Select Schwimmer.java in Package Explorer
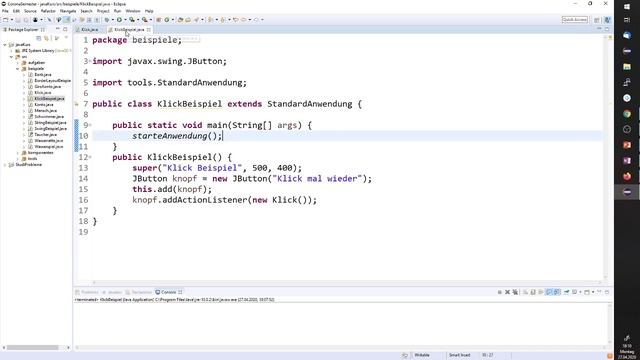Image resolution: width=640 pixels, height=360 pixels. click(x=48, y=117)
